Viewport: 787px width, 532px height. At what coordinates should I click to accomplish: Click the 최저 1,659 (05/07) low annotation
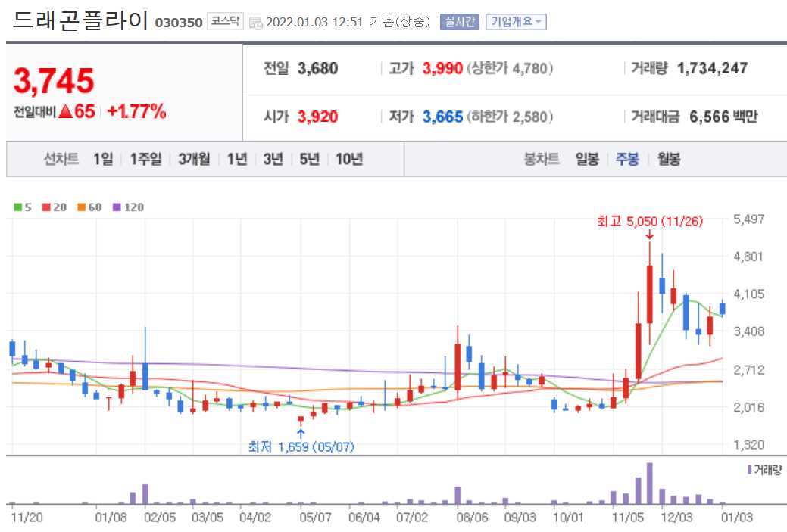pyautogui.click(x=303, y=446)
